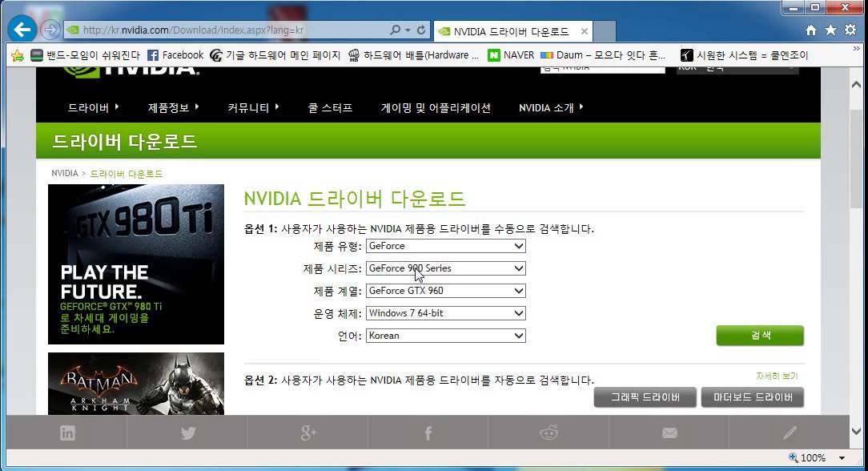868x471 pixels.
Task: Open the 밴드-모임이 쉬워진다 bookmark
Action: coord(85,55)
